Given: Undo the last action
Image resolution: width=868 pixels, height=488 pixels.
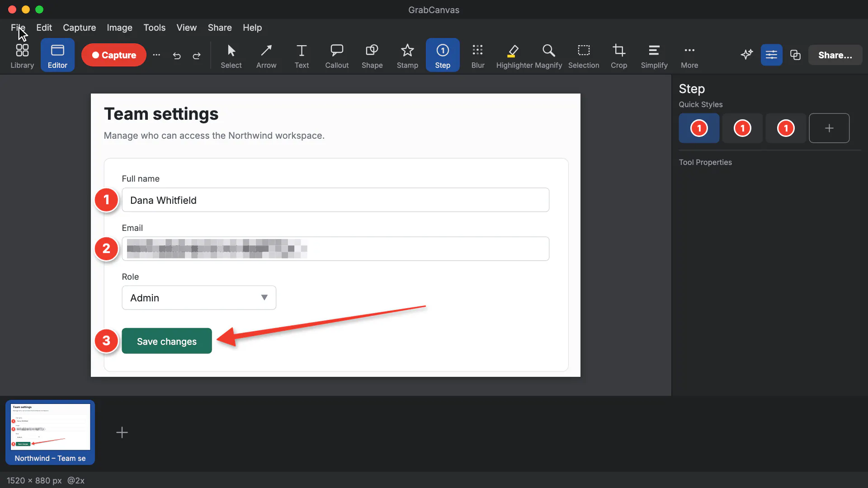Looking at the screenshot, I should pyautogui.click(x=177, y=56).
